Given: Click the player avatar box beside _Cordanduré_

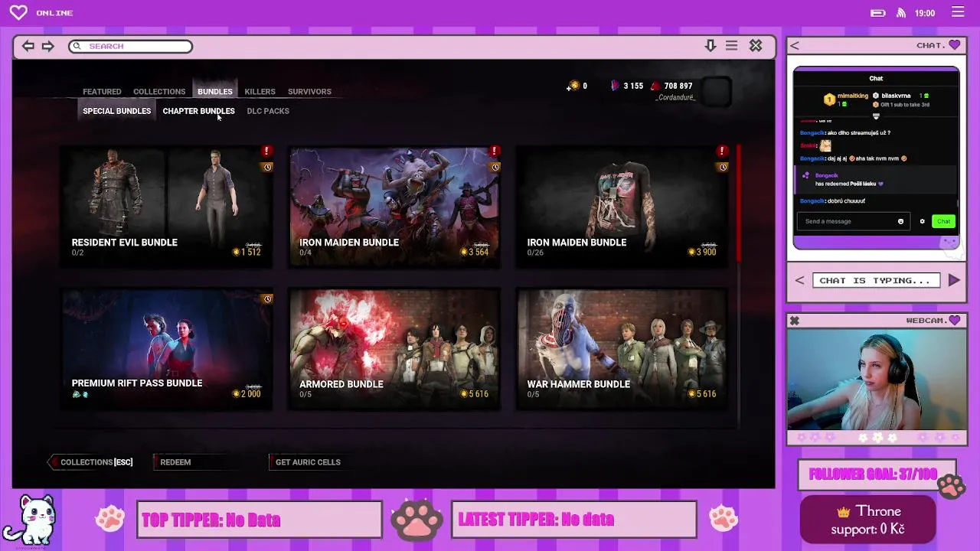Looking at the screenshot, I should coord(717,92).
